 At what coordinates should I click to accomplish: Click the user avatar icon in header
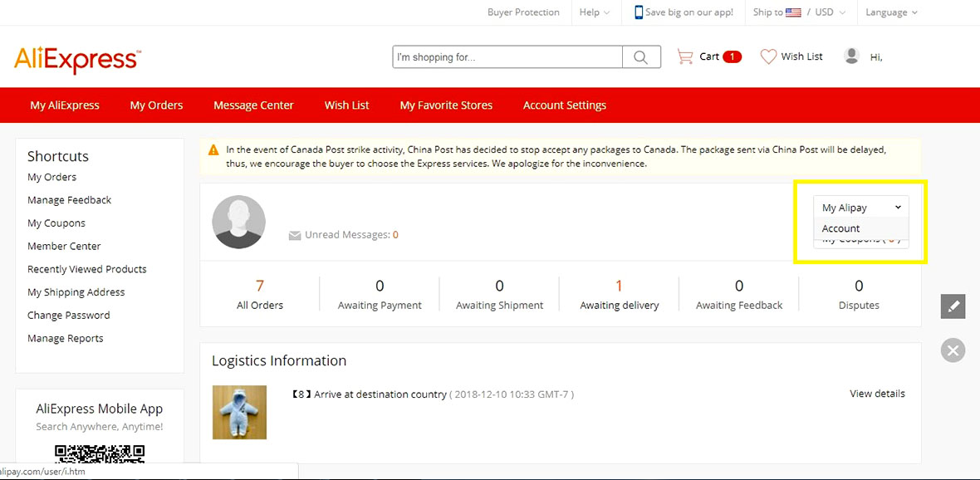pyautogui.click(x=851, y=56)
